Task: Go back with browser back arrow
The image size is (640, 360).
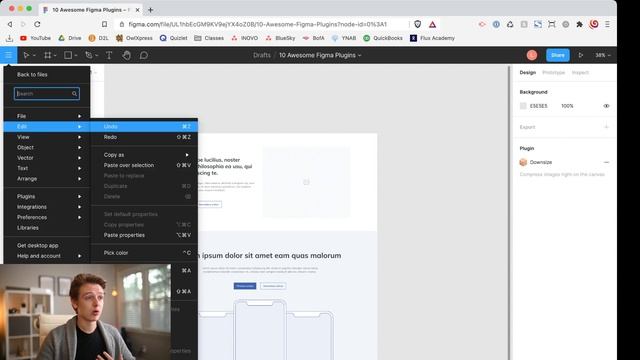Action: point(10,24)
